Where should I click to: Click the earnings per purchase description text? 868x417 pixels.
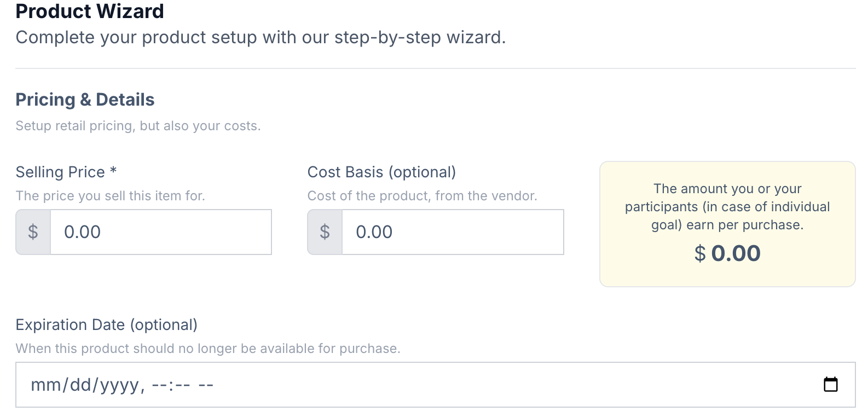pyautogui.click(x=727, y=207)
